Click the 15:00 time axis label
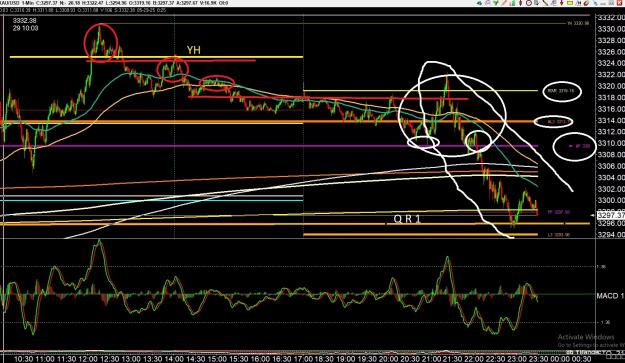The image size is (625, 363). click(217, 359)
